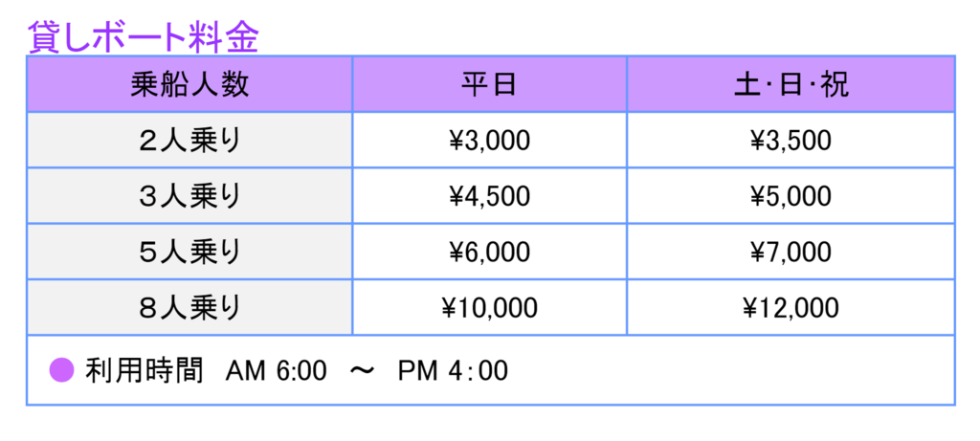Select the ¥10,000 weekday price cell
This screenshot has width=980, height=441.
pos(489,307)
